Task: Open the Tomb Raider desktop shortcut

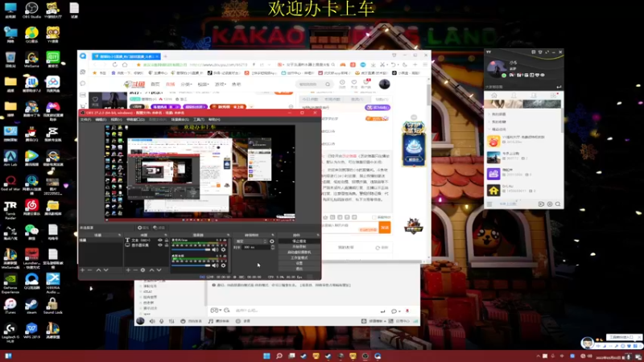Action: coord(10,209)
